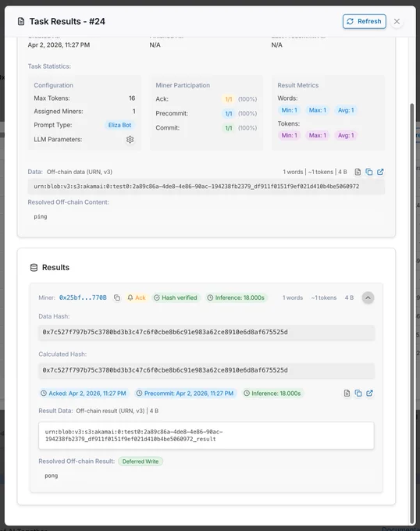Click the data URN string
This screenshot has width=420, height=531.
coord(196,187)
